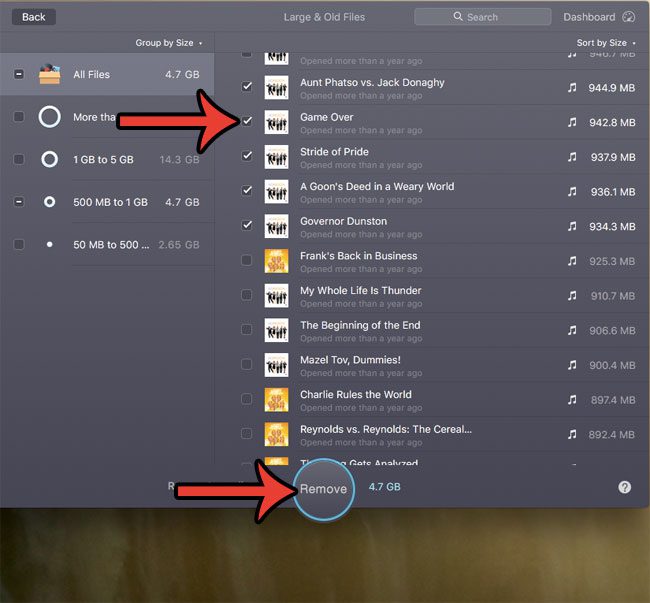Select the Charlie Rules the World file row
Screen dimensions: 650x603
click(x=400, y=400)
